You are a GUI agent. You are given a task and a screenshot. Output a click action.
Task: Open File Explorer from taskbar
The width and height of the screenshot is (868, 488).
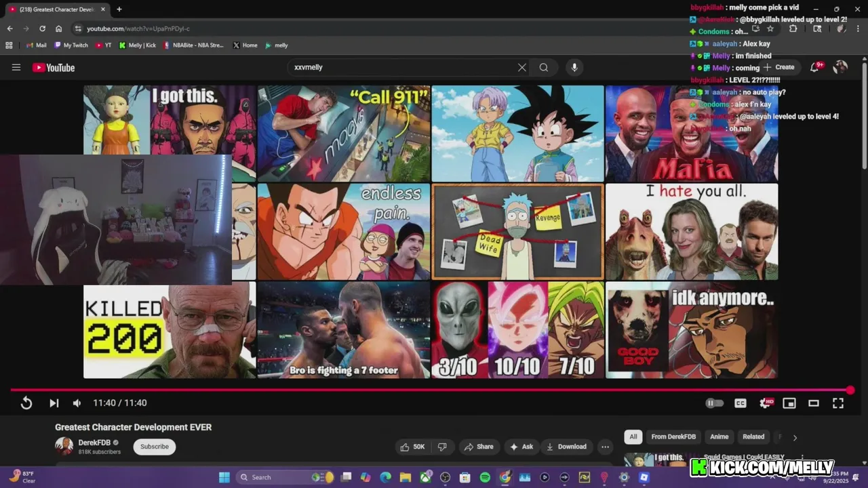pos(406,477)
